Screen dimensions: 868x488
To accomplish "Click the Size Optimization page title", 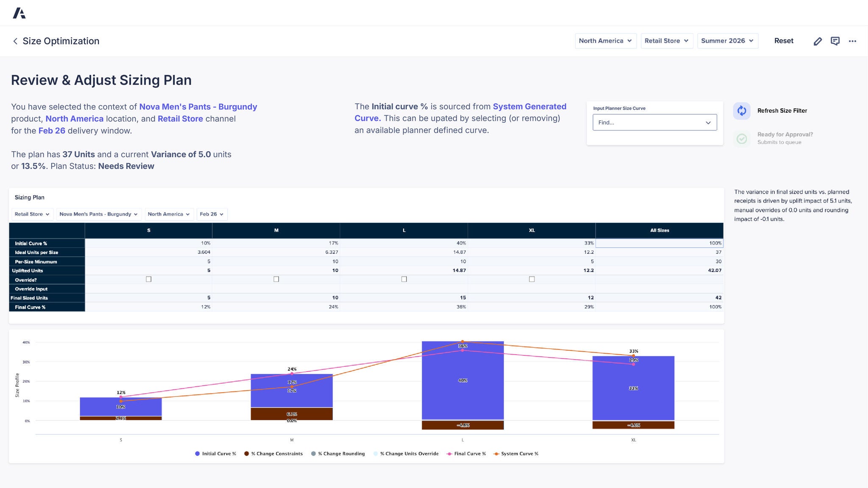I will coord(61,41).
